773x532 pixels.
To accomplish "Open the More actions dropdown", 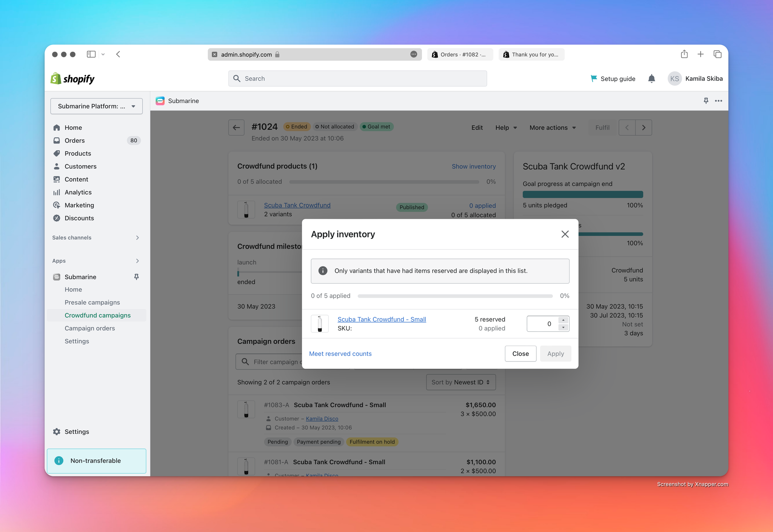I will point(553,128).
